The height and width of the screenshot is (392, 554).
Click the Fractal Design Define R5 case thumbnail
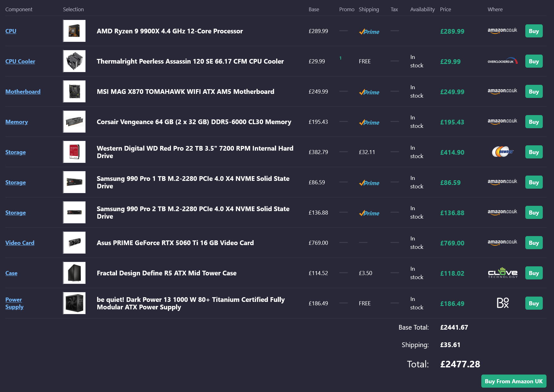[x=74, y=273]
